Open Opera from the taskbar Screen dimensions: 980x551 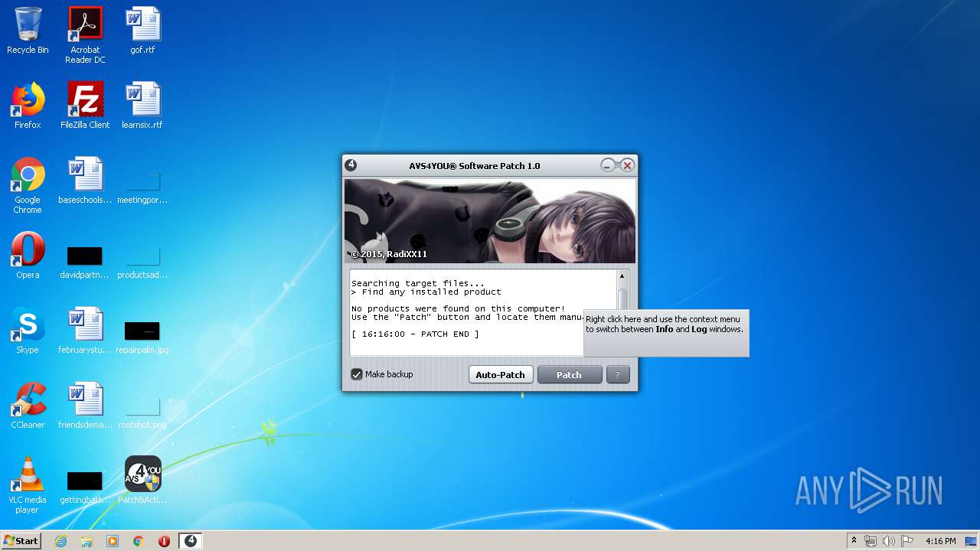tap(164, 541)
